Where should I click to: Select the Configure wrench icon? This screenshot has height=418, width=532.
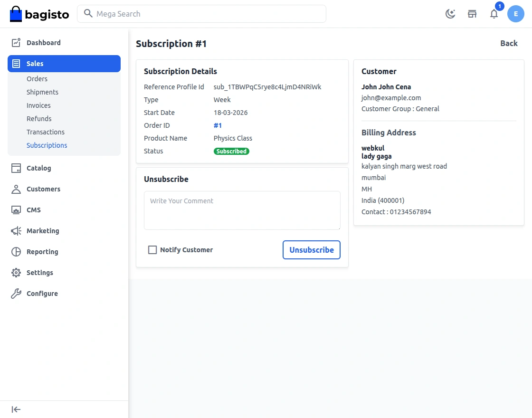16,293
